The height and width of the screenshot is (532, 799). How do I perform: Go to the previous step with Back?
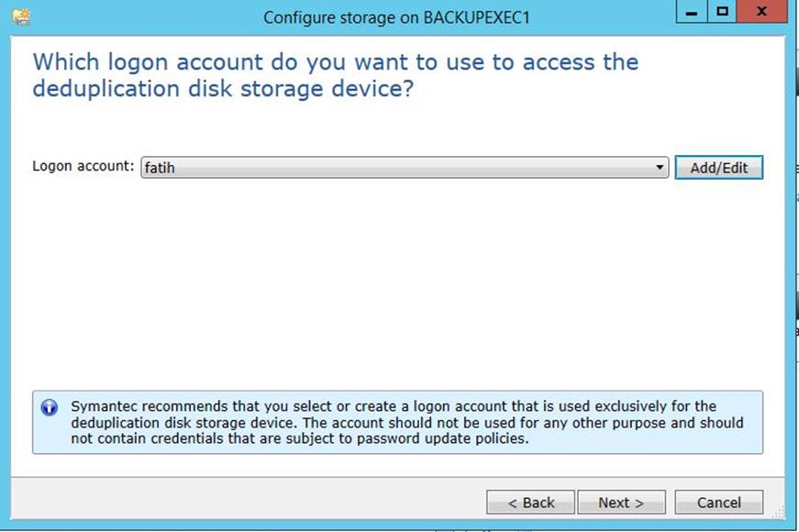tap(531, 503)
